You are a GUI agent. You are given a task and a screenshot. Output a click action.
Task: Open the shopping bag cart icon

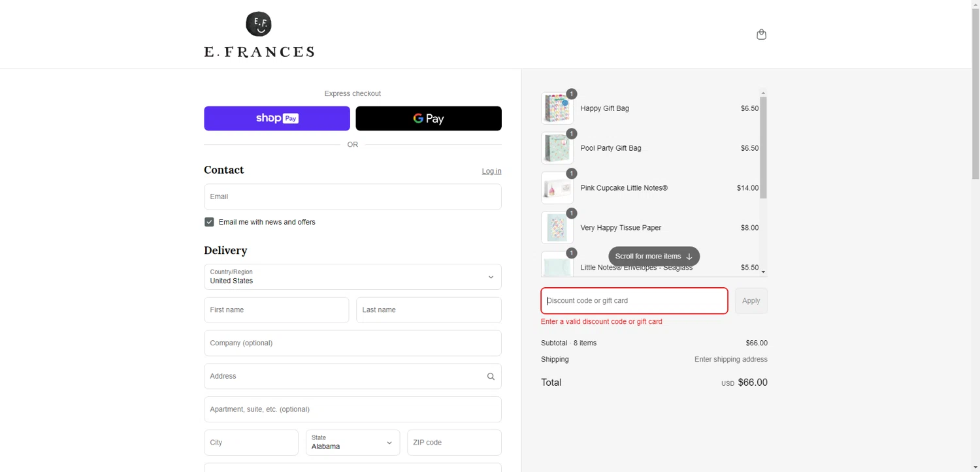761,35
